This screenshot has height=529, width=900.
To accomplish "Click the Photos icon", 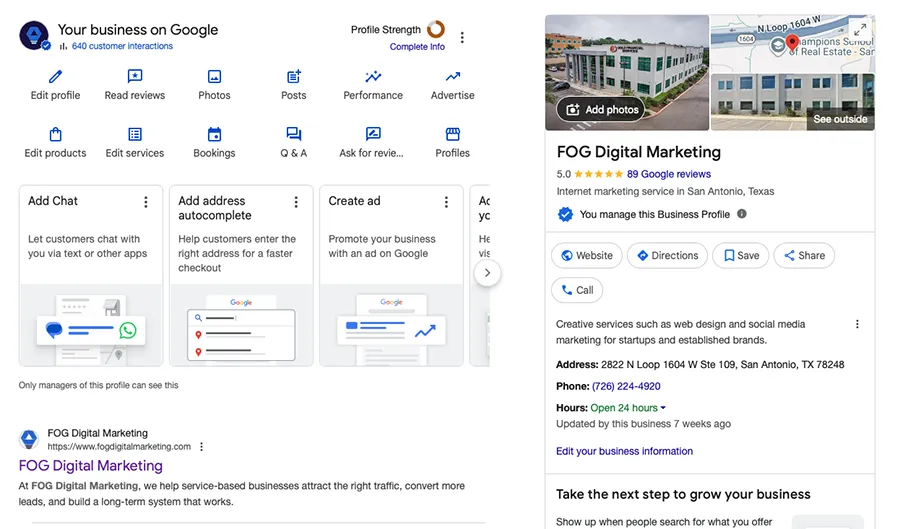I will tap(214, 77).
